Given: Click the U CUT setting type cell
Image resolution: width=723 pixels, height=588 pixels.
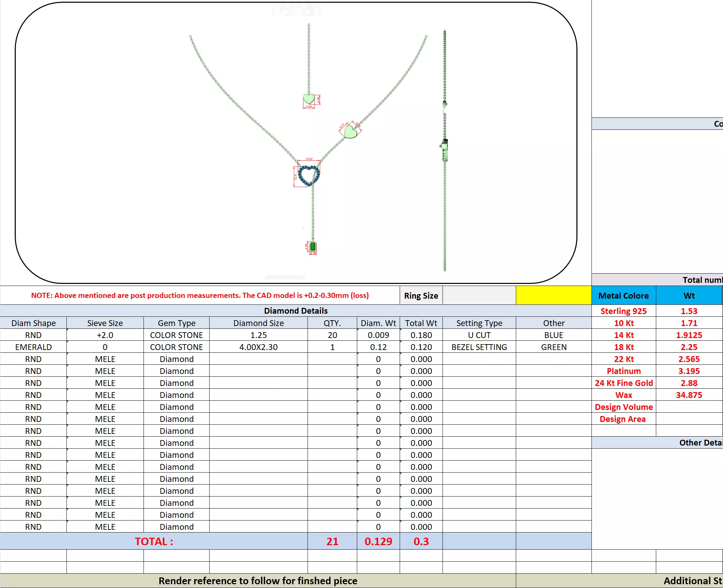Looking at the screenshot, I should click(479, 335).
